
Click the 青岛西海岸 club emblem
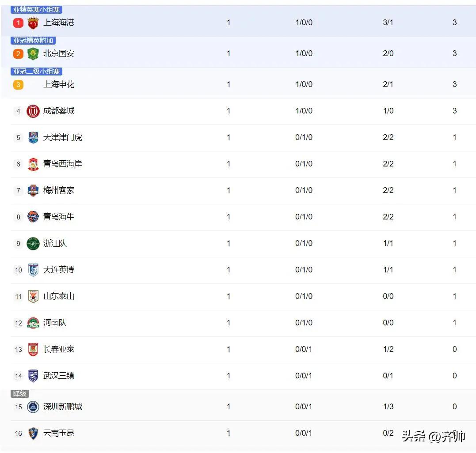33,164
